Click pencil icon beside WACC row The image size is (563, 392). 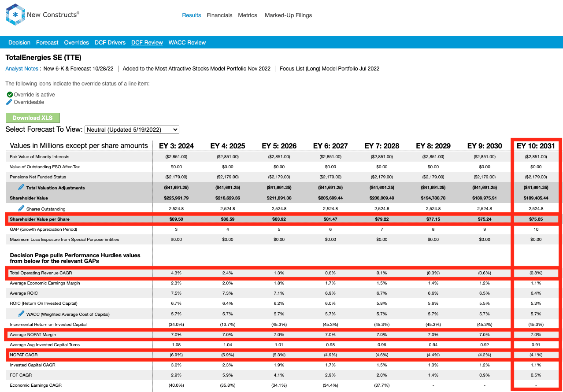coord(21,314)
